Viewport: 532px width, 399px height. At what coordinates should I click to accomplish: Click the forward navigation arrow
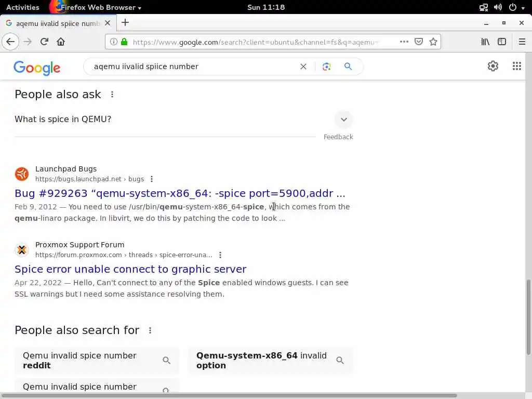(x=28, y=42)
